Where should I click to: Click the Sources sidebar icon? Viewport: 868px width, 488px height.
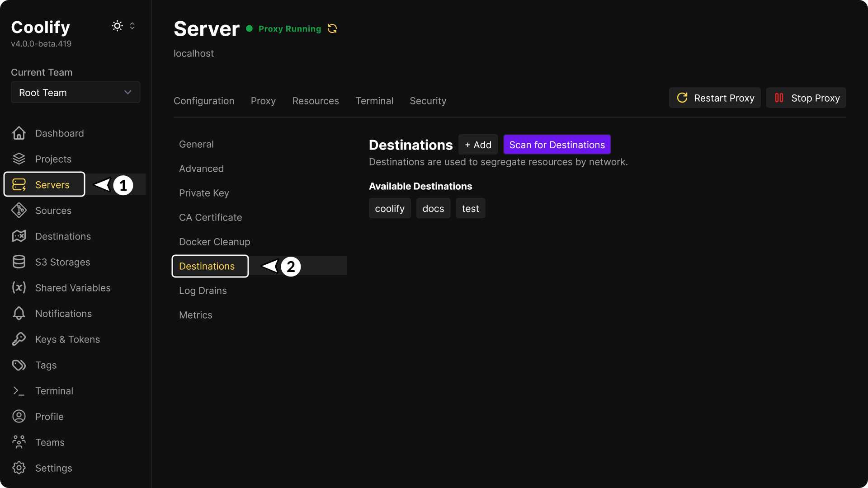[19, 210]
